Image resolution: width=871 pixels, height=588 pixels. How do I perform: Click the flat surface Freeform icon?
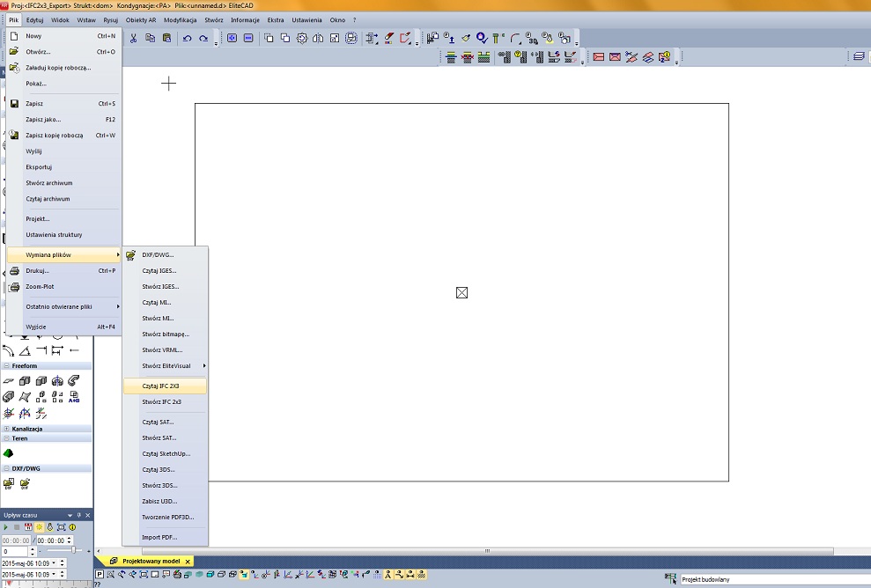8,381
